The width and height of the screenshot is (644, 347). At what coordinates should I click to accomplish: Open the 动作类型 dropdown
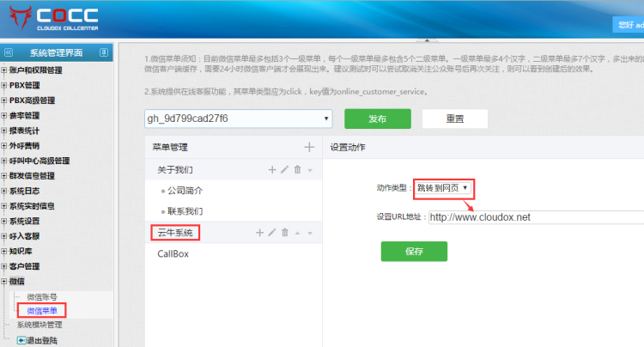443,187
